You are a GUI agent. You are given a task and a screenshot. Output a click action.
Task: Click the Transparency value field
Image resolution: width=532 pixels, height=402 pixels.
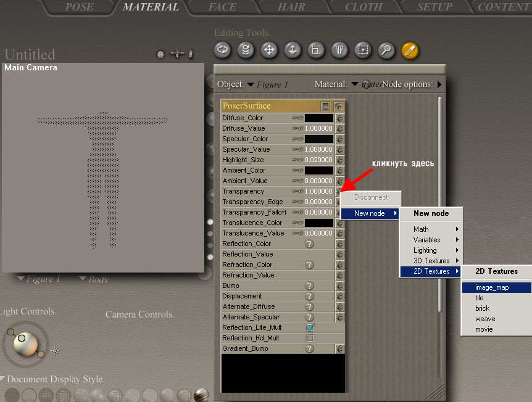coord(318,192)
